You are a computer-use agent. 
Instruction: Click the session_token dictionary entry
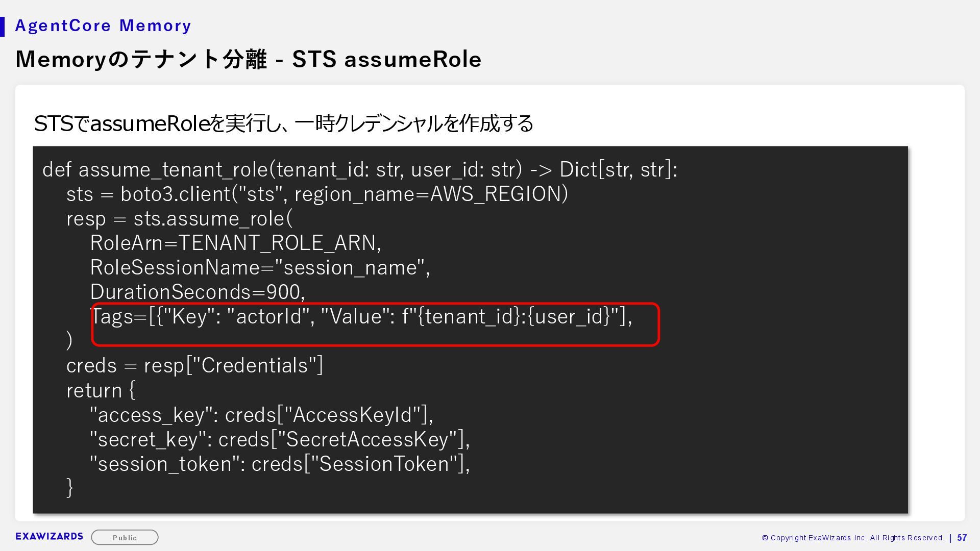pyautogui.click(x=280, y=464)
